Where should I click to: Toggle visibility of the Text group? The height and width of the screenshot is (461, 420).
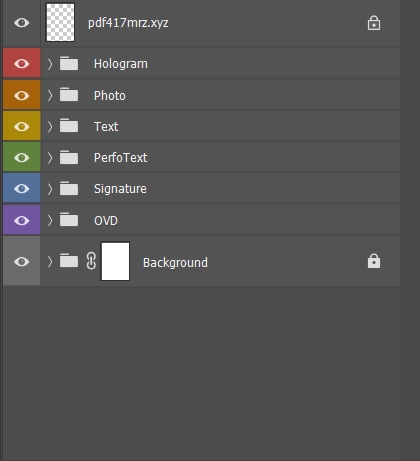click(22, 126)
